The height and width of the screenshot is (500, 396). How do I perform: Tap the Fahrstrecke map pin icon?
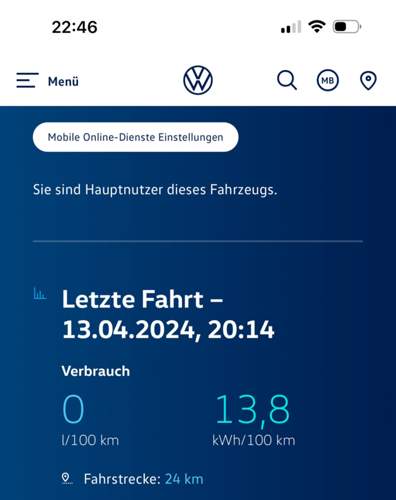click(67, 479)
